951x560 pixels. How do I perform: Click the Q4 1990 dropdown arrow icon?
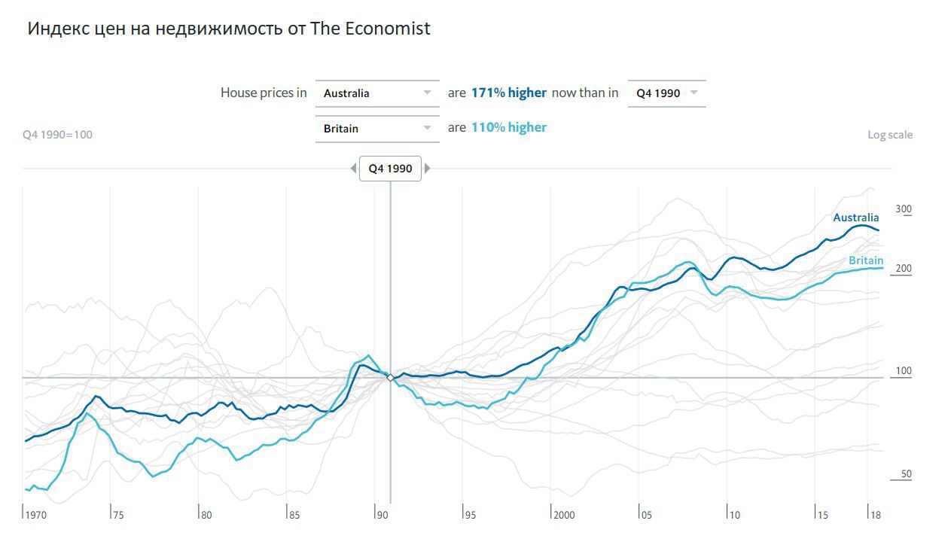[693, 93]
